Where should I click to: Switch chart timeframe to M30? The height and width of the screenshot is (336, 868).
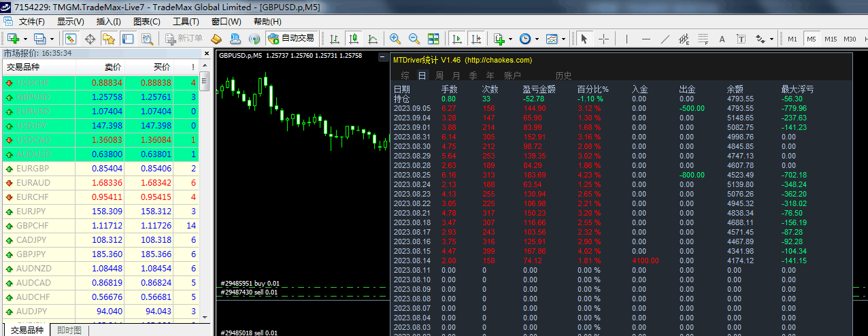coord(850,39)
